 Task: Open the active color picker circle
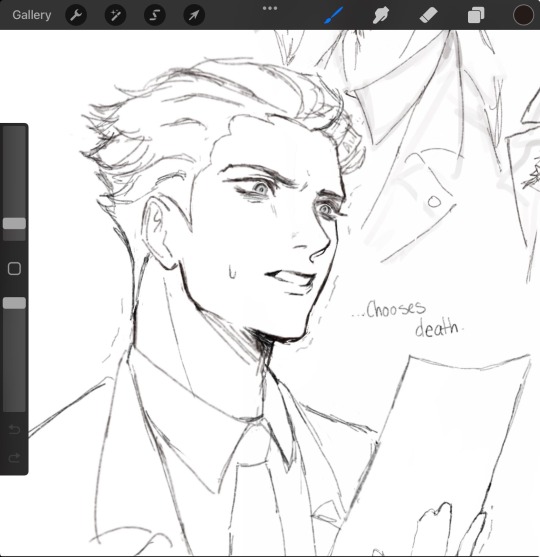(523, 15)
